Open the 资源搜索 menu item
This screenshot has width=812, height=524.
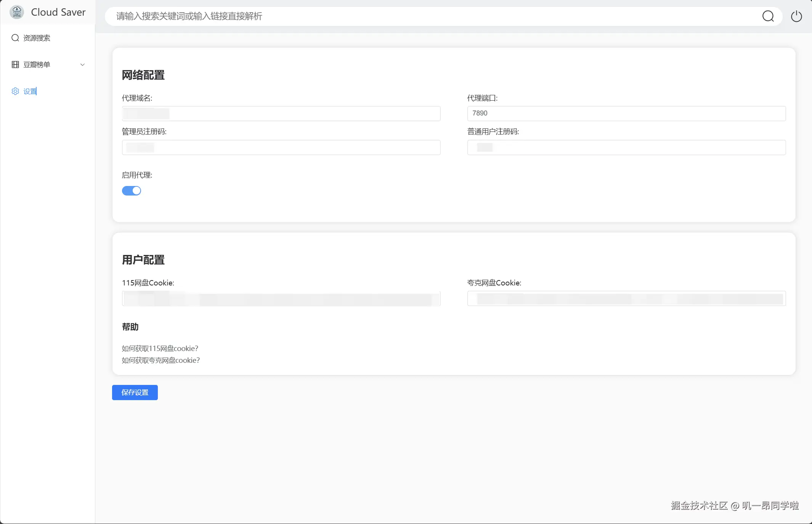(x=37, y=38)
